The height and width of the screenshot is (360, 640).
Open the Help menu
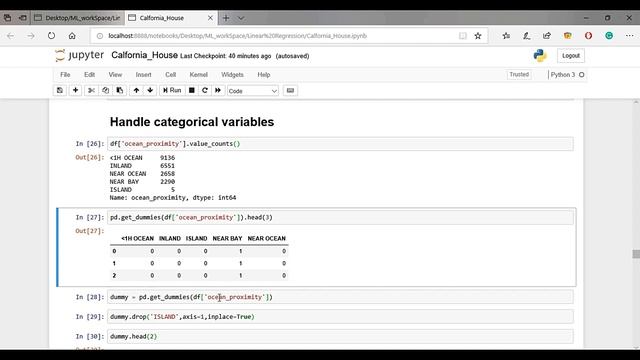(264, 75)
